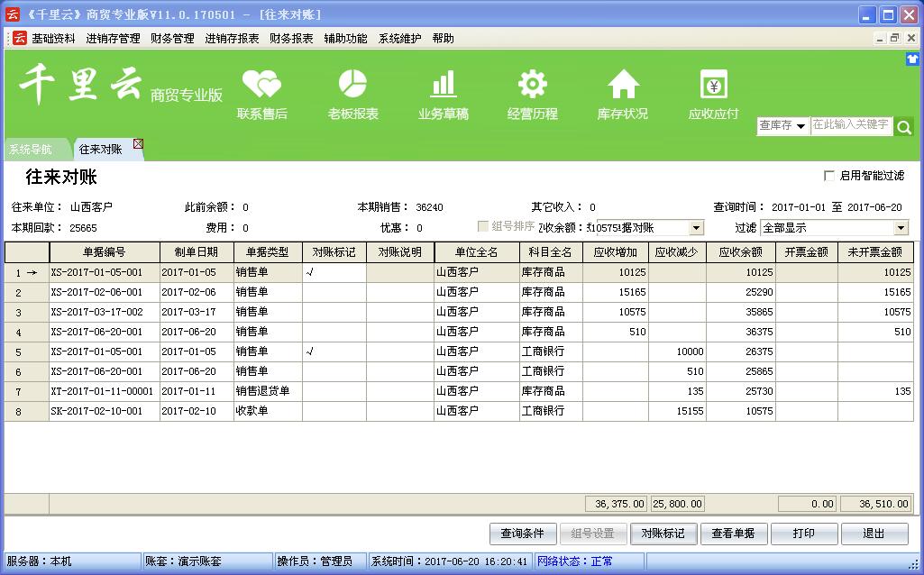Open the 老板报表 pie chart icon
The height and width of the screenshot is (575, 924).
point(352,86)
